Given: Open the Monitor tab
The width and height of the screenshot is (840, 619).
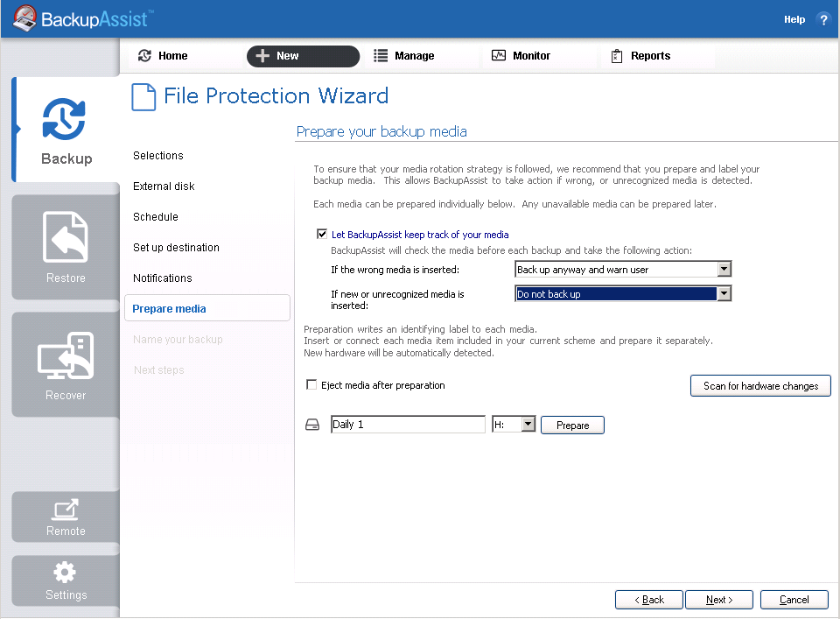Looking at the screenshot, I should 540,56.
